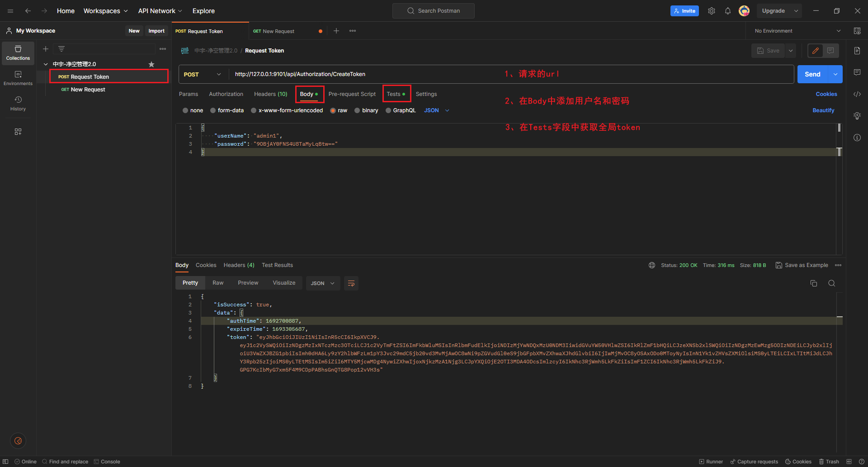Click the Beautify link
Viewport: 868px width, 467px height.
[823, 110]
